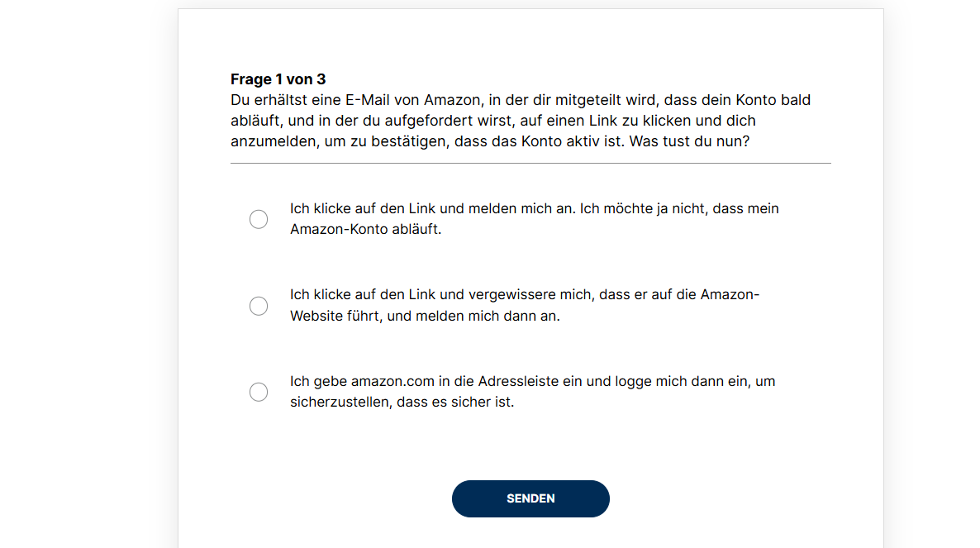Click the text 'Website führt, und melden mich dann an.'
The image size is (980, 548).
[x=425, y=317]
